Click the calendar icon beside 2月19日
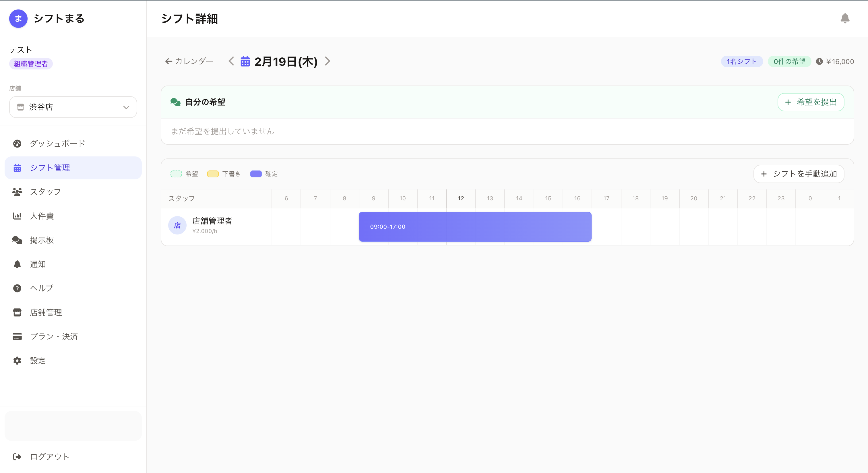This screenshot has height=473, width=868. [245, 61]
